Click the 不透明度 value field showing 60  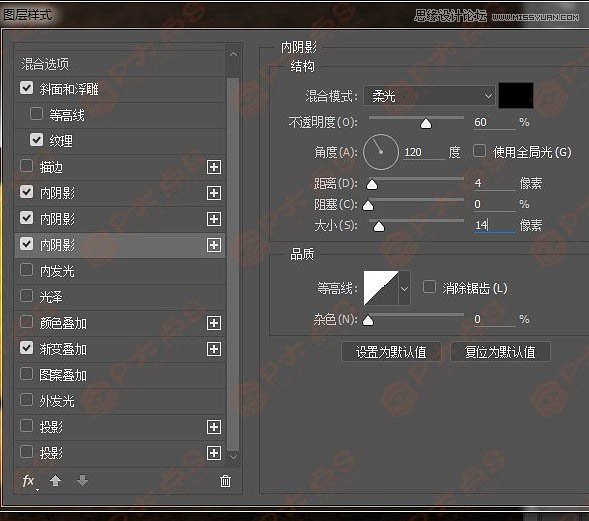click(494, 122)
